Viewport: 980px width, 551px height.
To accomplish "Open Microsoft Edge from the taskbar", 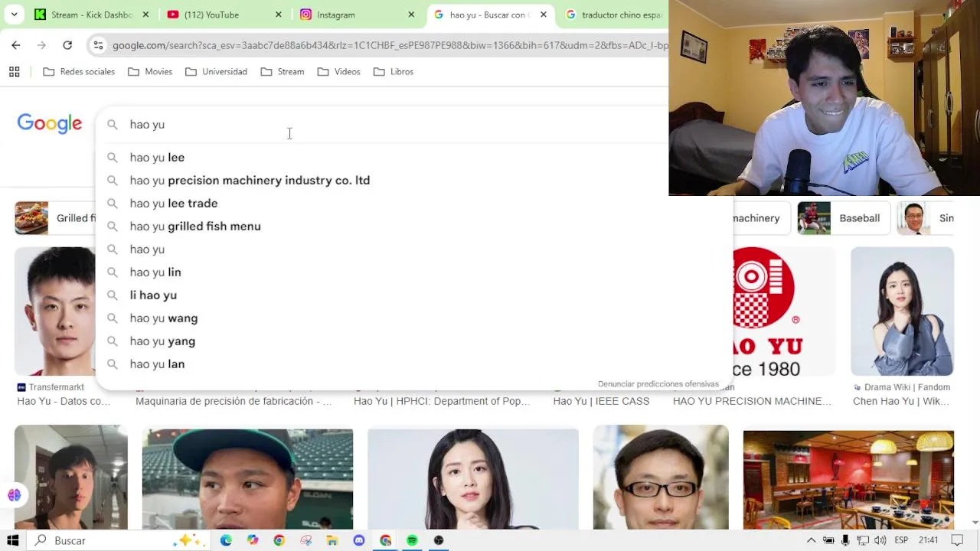I will point(226,540).
